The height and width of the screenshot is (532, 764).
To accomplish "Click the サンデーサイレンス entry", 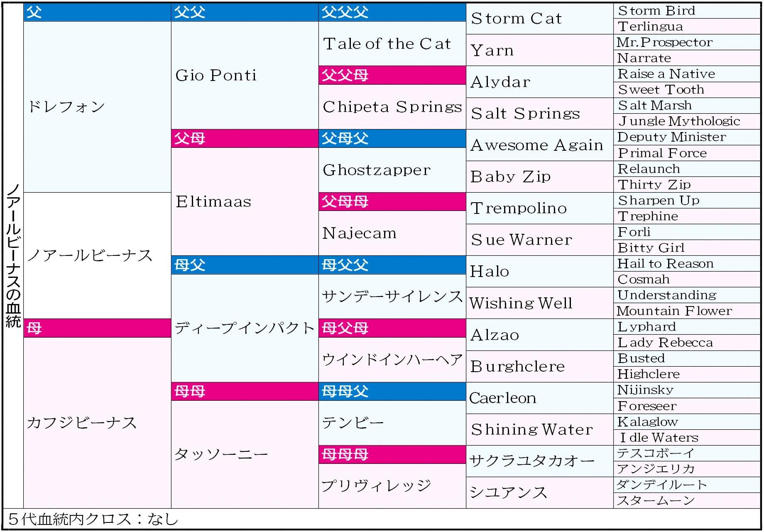I will (392, 297).
